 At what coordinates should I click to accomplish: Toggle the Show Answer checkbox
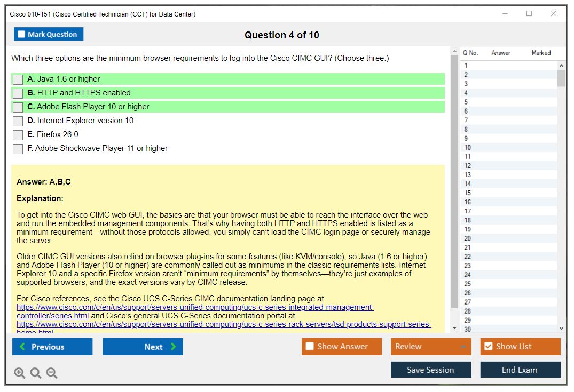pos(310,347)
